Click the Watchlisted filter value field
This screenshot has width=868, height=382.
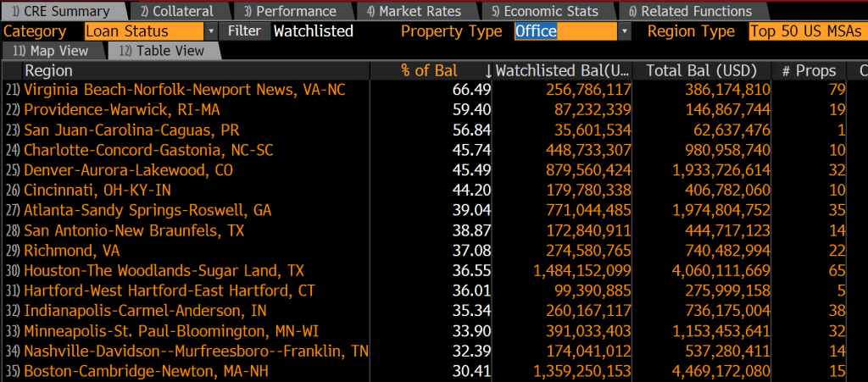(314, 31)
